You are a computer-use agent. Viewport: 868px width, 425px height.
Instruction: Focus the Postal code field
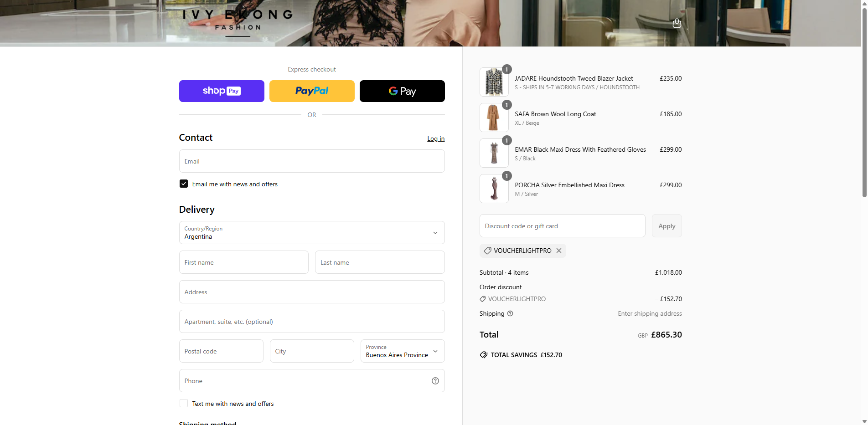tap(221, 351)
